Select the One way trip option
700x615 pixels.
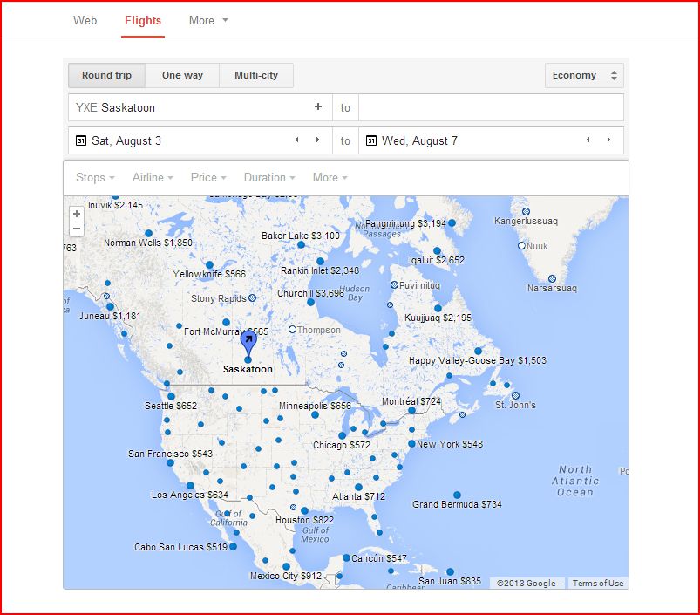point(181,75)
